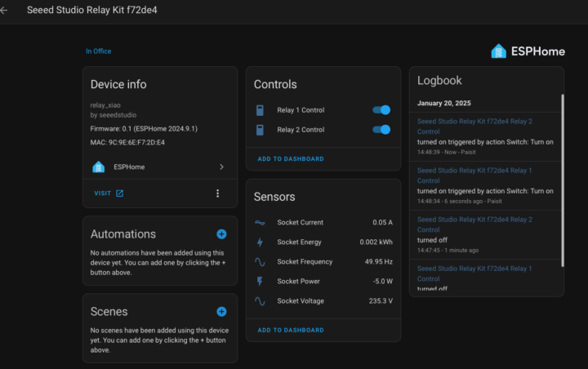Click the Socket Voltage sine-wave icon
Viewport: 588px width, 369px height.
point(260,300)
